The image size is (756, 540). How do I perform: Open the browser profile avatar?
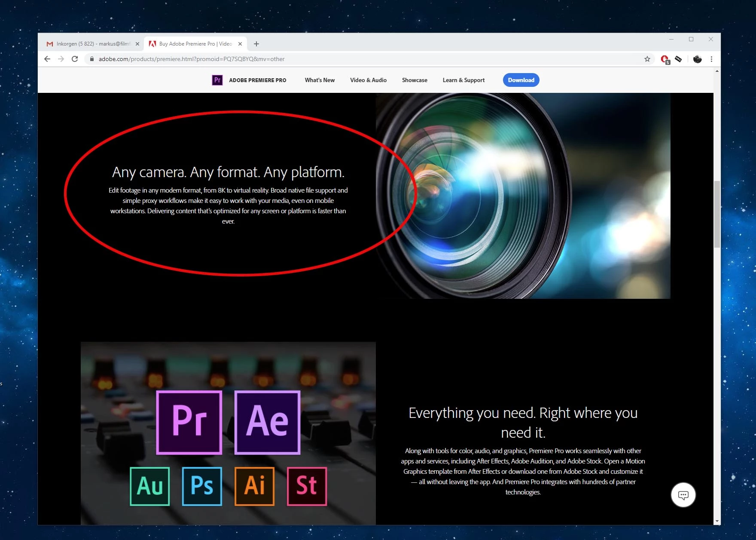tap(697, 59)
